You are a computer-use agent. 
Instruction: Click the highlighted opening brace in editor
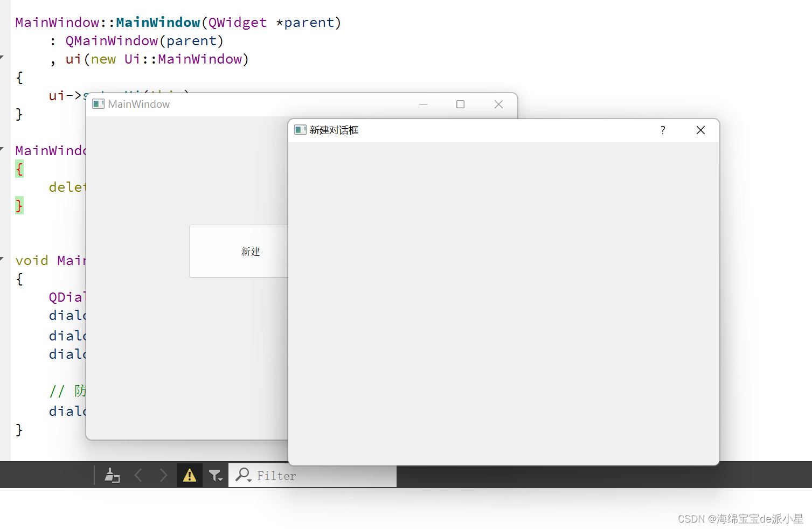19,169
